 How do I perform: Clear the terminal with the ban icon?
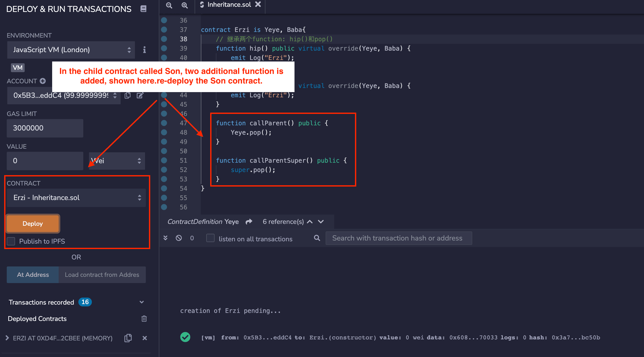pos(179,238)
